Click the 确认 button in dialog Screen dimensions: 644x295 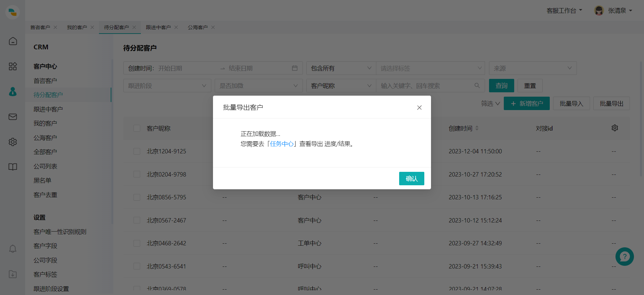tap(412, 179)
